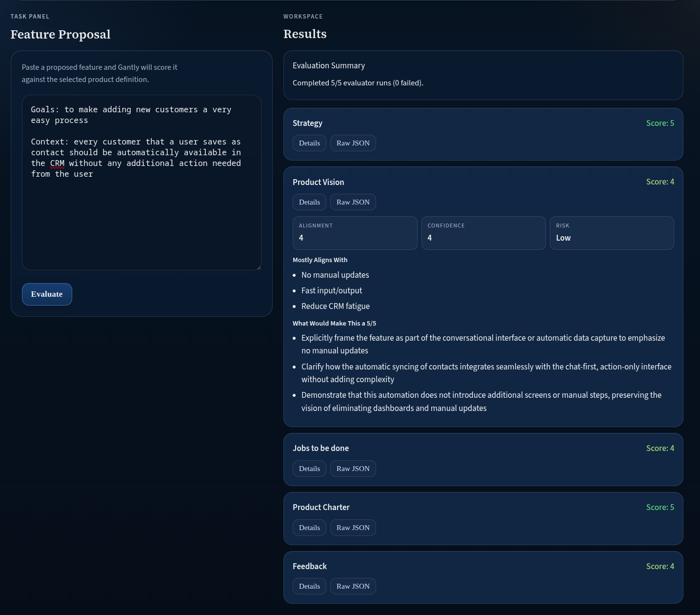The height and width of the screenshot is (615, 700).
Task: Show Raw JSON for Product Vision
Action: coord(353,202)
